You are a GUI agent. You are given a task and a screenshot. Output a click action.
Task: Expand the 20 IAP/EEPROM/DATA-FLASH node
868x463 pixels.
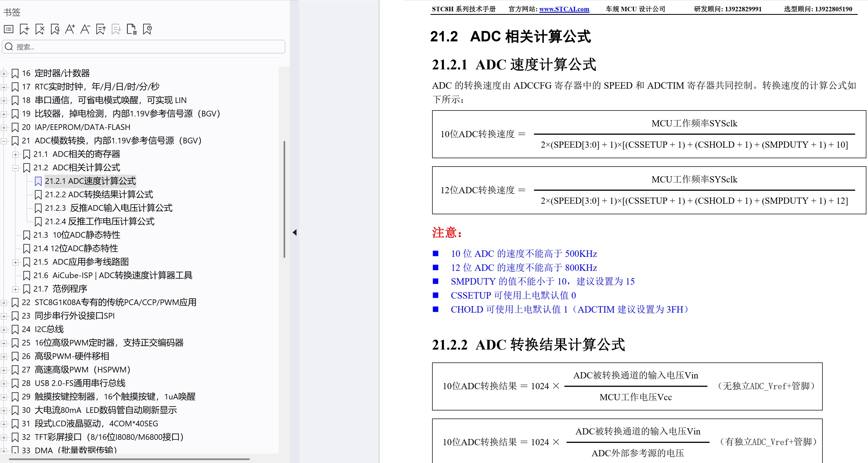click(4, 127)
